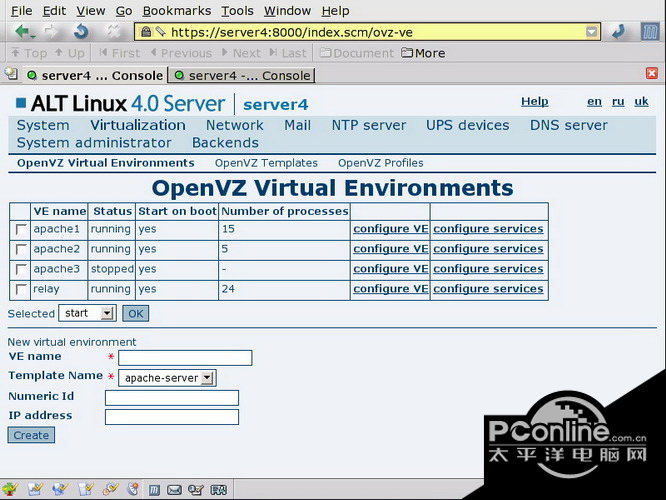
Task: Tick the checkbox for apache1
Action: (x=20, y=229)
